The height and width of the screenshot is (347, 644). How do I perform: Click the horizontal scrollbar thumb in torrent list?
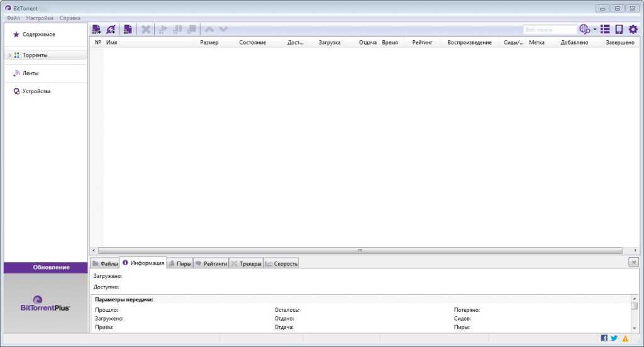360,250
